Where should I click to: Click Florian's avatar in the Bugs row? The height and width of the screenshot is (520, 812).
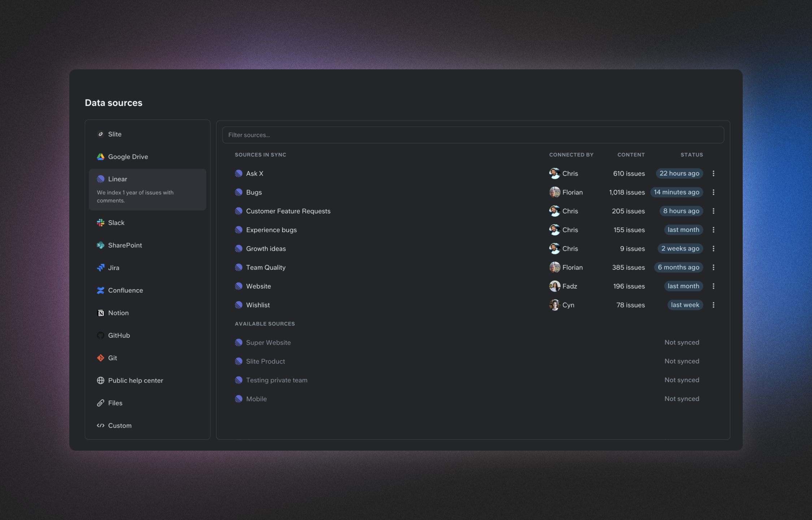pyautogui.click(x=555, y=192)
